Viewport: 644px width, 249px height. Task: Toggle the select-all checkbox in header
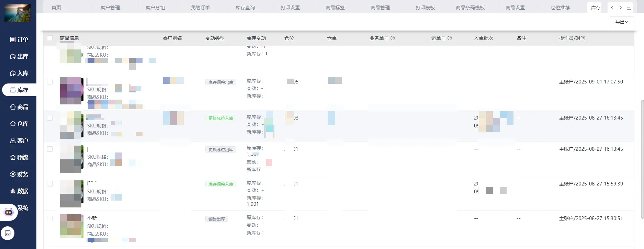click(x=50, y=38)
